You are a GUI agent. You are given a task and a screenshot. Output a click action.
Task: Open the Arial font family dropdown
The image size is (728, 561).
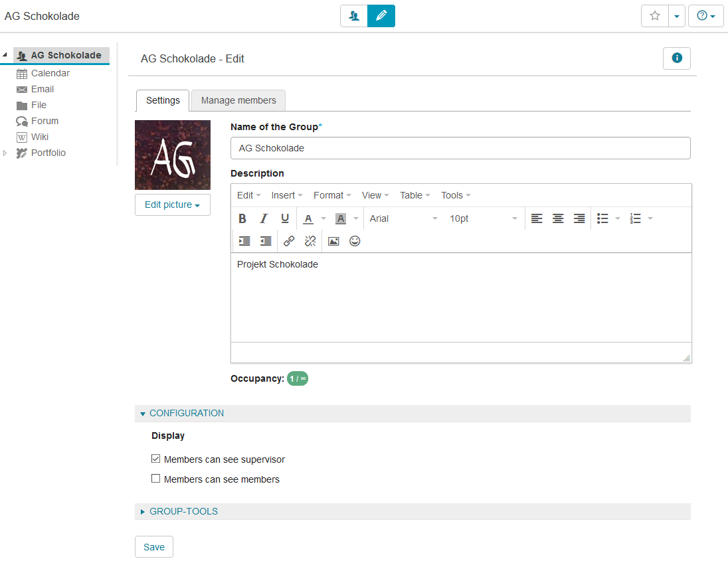tap(403, 218)
